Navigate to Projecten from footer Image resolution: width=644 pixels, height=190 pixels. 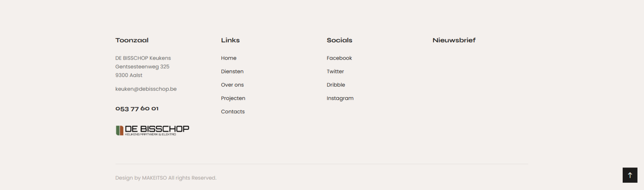[x=233, y=98]
